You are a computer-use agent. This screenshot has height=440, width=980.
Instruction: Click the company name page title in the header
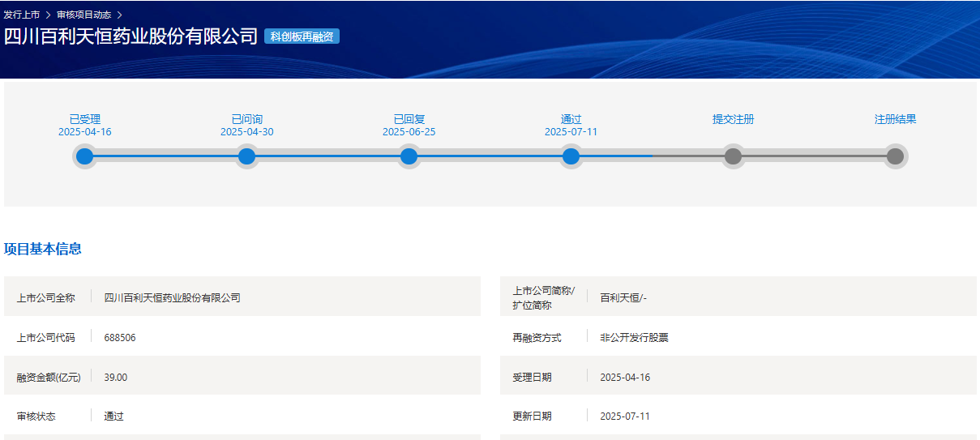click(x=131, y=36)
